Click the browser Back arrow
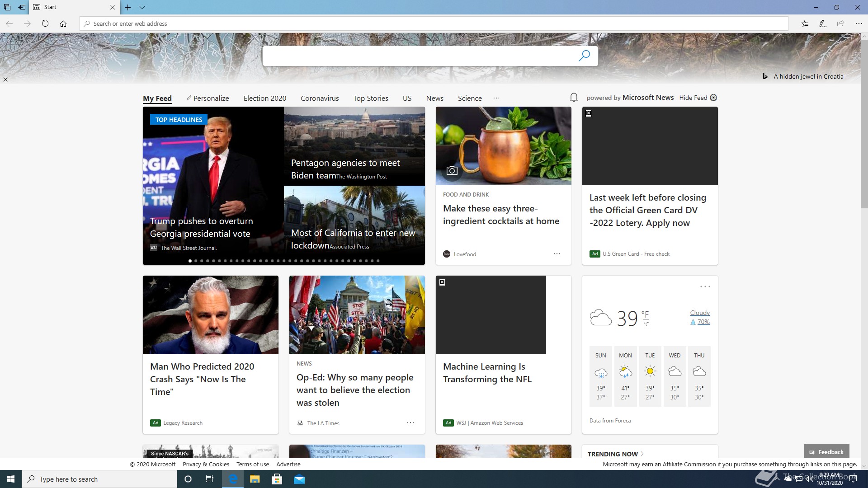Viewport: 868px width, 488px height. [x=9, y=23]
